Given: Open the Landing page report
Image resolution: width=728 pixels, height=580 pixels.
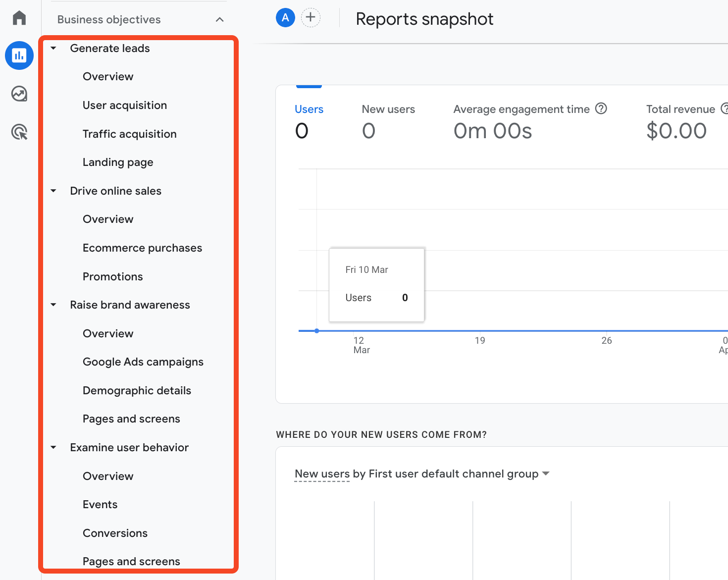Looking at the screenshot, I should (x=118, y=162).
